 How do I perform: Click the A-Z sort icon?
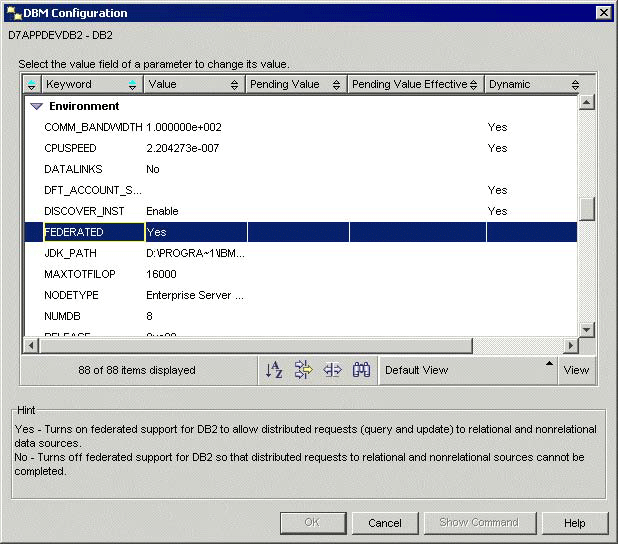coord(274,370)
